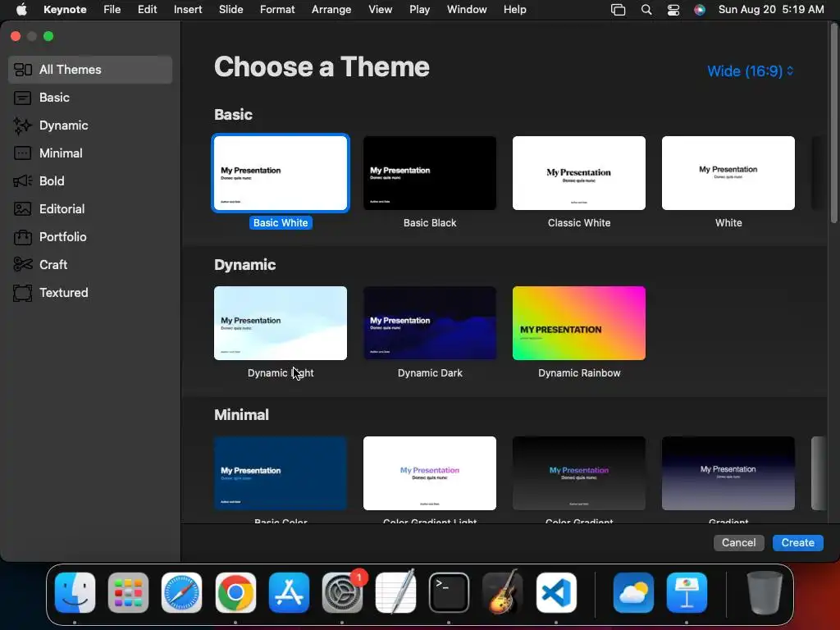Select the dark Color Gradient theme thumbnail
Viewport: 840px width, 630px height.
coord(579,473)
